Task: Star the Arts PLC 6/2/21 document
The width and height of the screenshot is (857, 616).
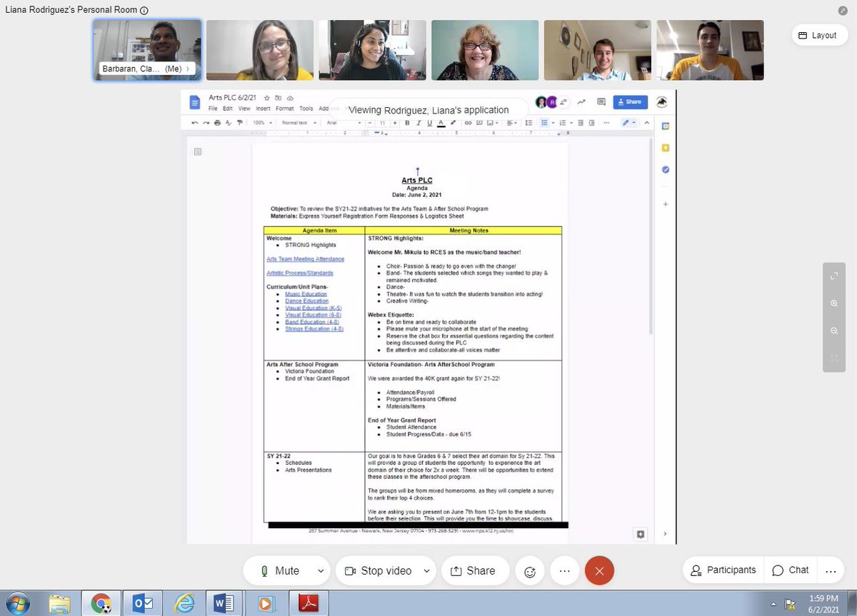Action: [x=267, y=98]
